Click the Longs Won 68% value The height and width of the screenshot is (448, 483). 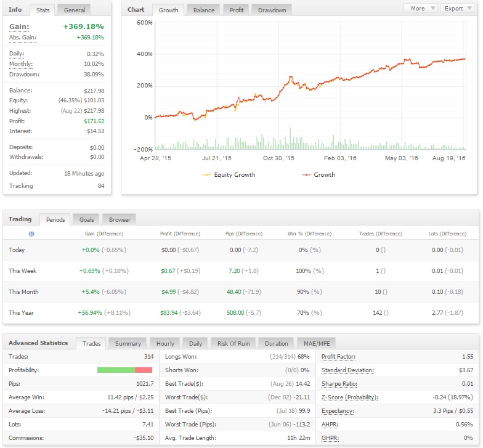[x=303, y=357]
